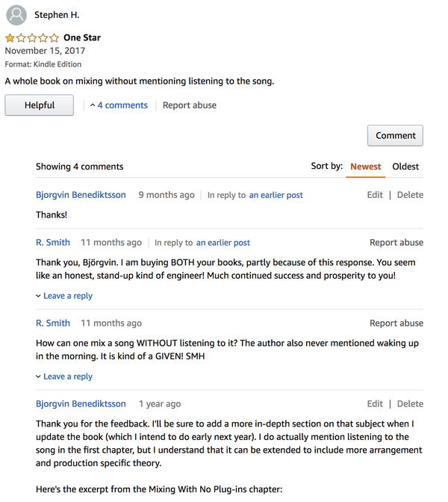Report abuse on R. Smith's SMH comment
The width and height of the screenshot is (448, 502).
[396, 323]
